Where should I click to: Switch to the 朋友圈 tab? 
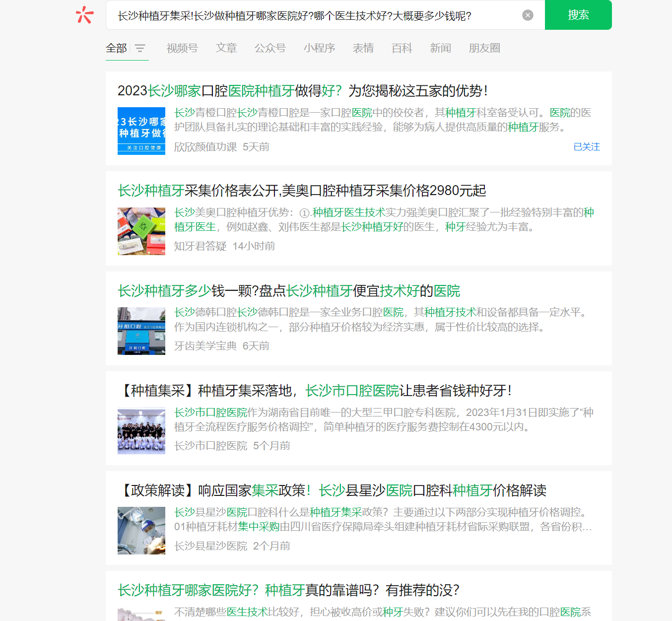coord(484,48)
